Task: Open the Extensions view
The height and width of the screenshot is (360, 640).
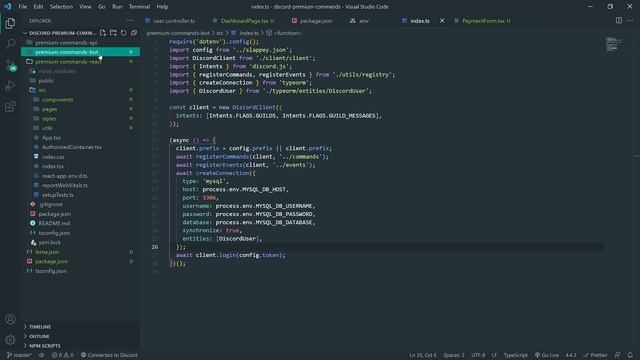Action: [x=10, y=107]
